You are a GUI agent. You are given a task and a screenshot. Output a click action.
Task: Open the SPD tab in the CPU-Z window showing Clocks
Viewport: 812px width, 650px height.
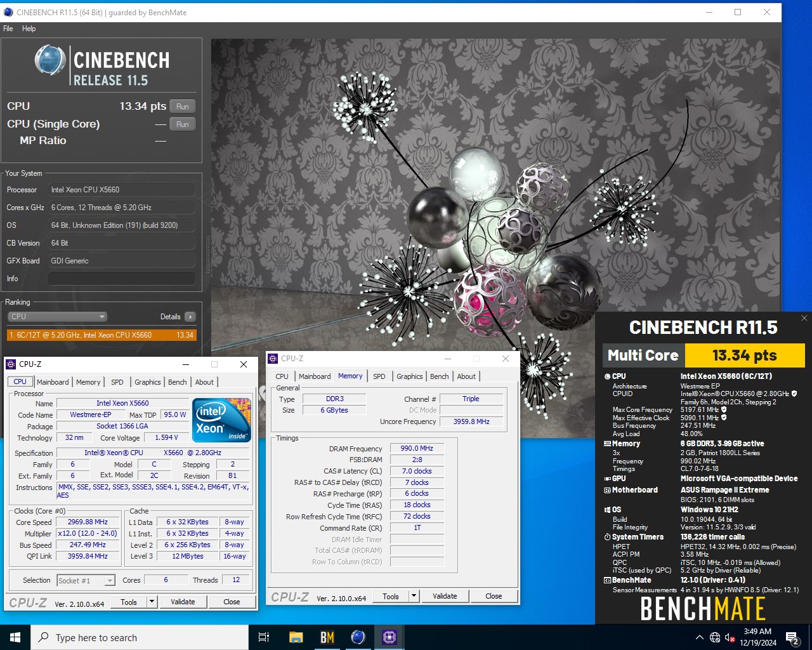point(117,382)
